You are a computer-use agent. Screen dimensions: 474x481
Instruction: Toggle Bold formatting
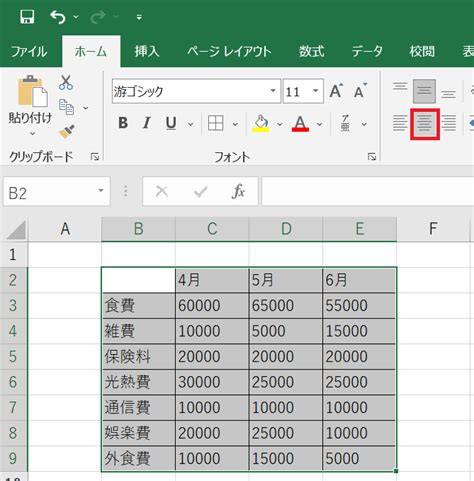click(123, 123)
